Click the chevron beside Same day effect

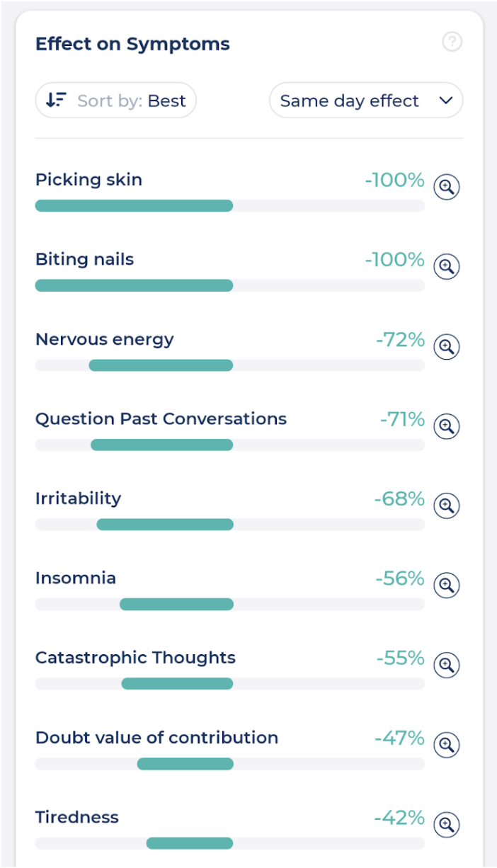tap(445, 101)
